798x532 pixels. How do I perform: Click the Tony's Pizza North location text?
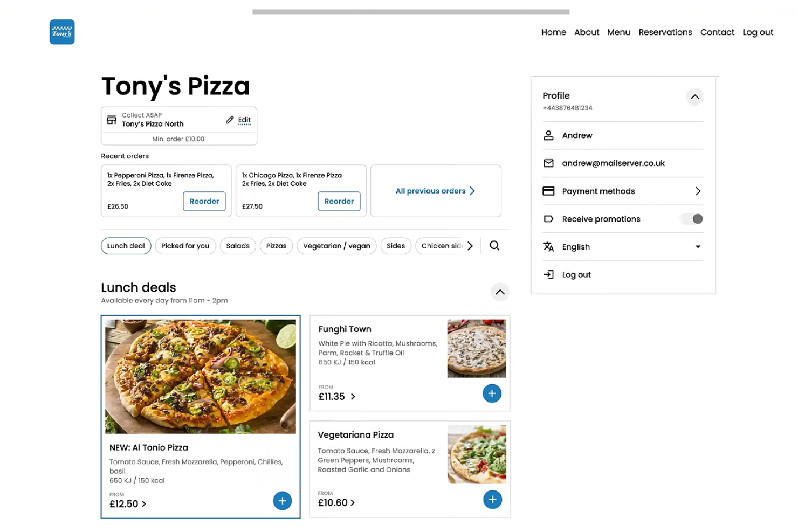(x=153, y=124)
